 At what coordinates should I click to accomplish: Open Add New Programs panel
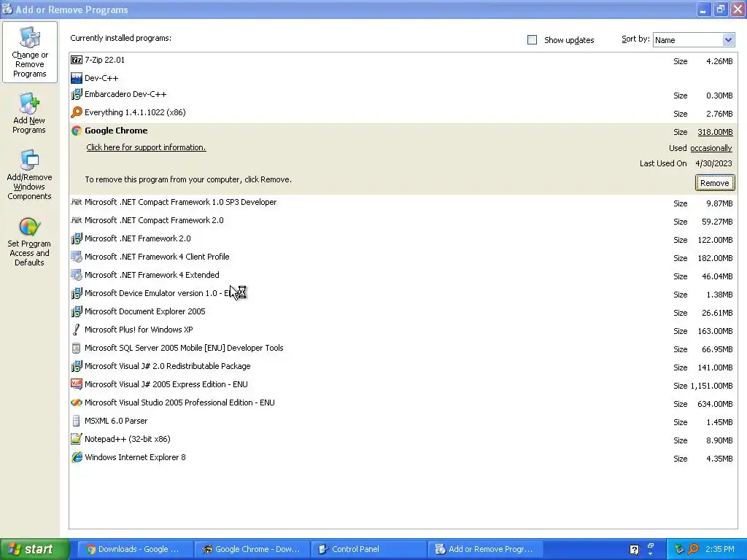pos(29,113)
